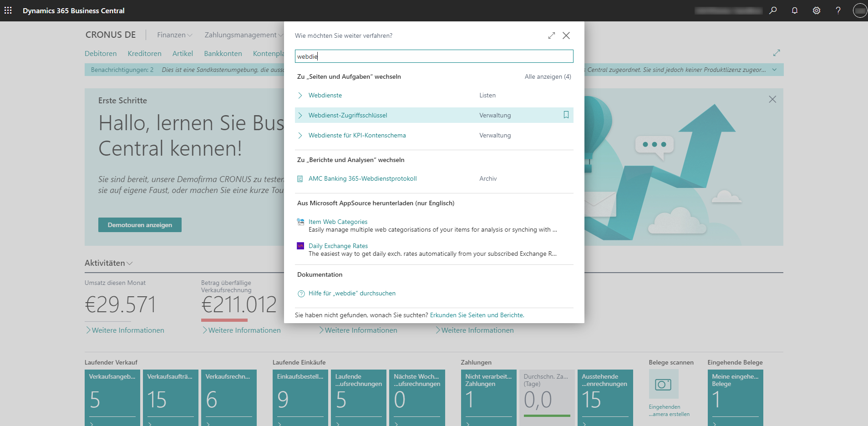Screen dimensions: 868x426
Task: Open the Zahlungsmanagement dropdown menu
Action: click(x=244, y=35)
